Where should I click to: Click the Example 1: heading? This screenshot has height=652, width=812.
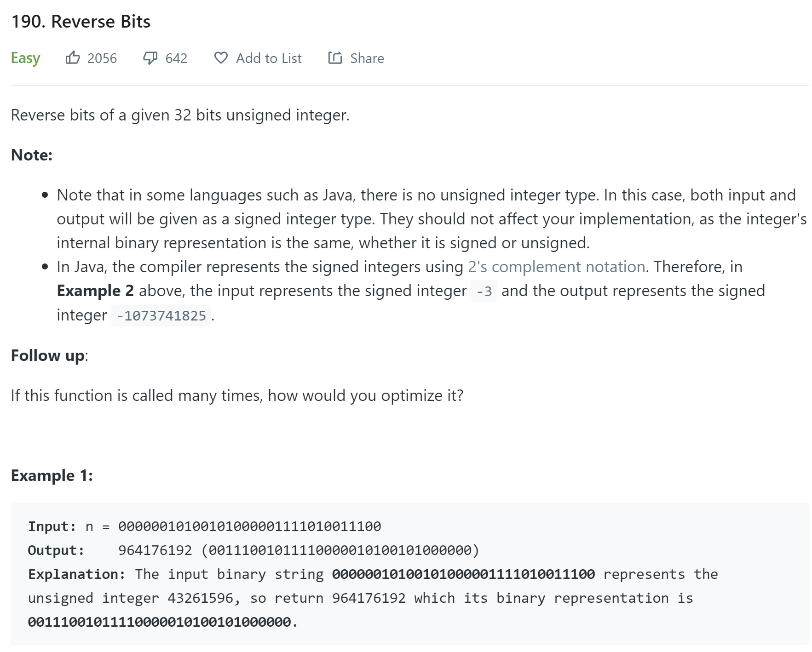52,475
